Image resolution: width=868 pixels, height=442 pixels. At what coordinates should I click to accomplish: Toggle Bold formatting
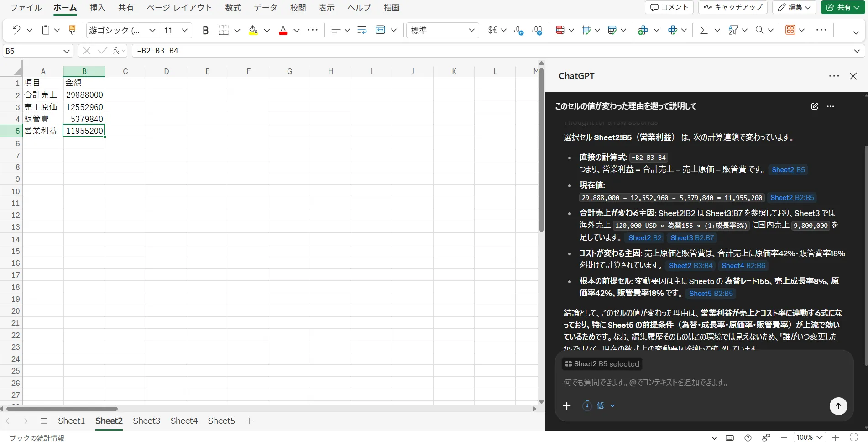tap(205, 30)
